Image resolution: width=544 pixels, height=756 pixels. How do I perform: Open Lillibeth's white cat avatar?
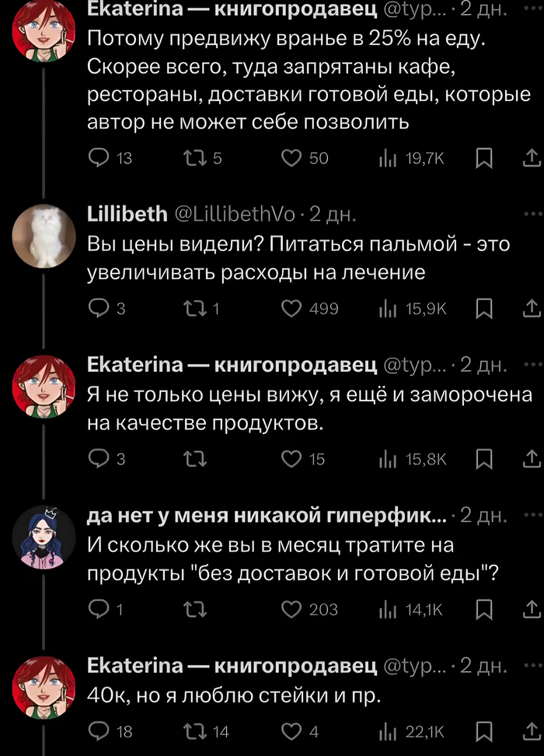click(44, 236)
